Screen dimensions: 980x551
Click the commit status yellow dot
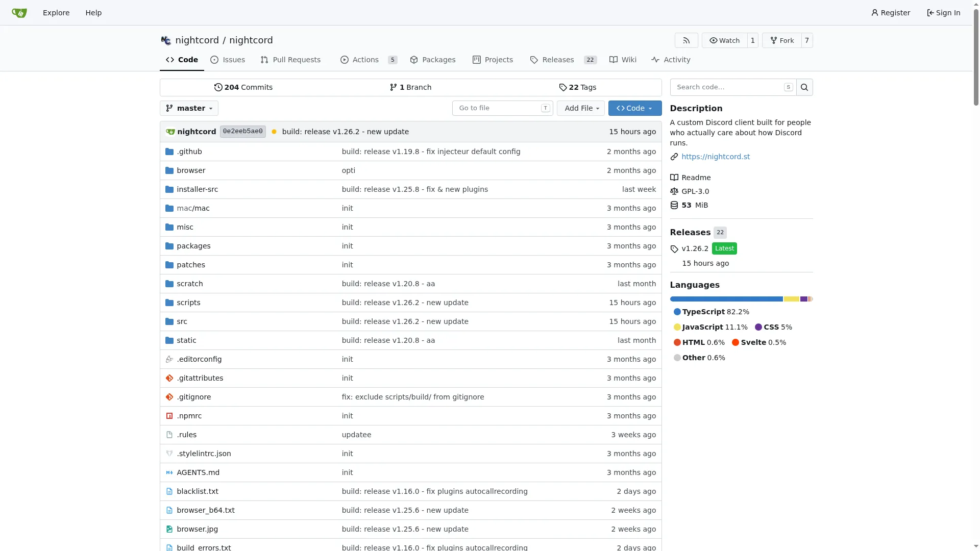click(x=274, y=132)
